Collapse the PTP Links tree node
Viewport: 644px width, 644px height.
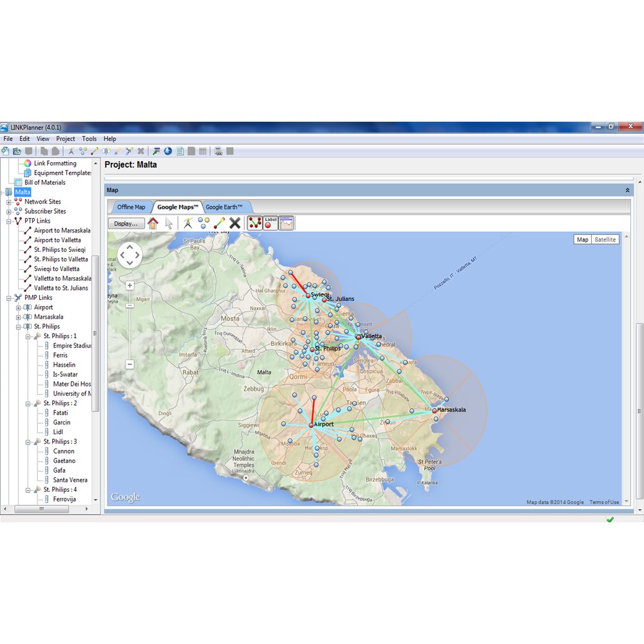pos(8,222)
